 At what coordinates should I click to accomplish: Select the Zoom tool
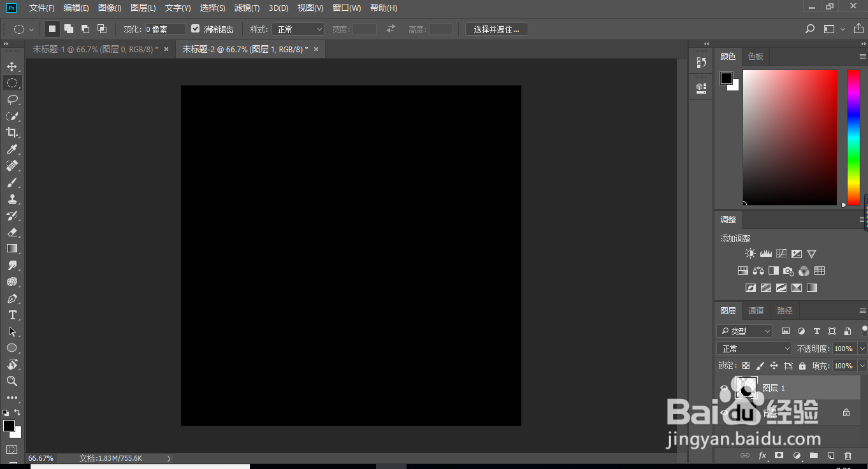11,381
